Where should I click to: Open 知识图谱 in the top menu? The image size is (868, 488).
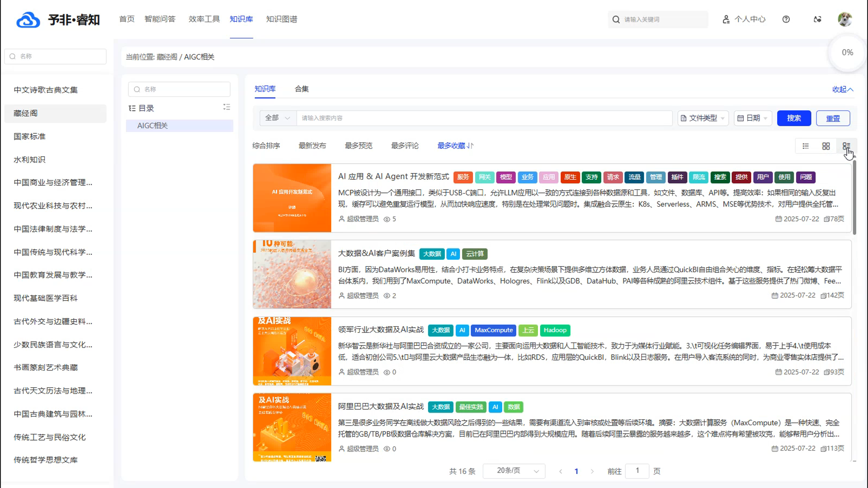(x=282, y=19)
